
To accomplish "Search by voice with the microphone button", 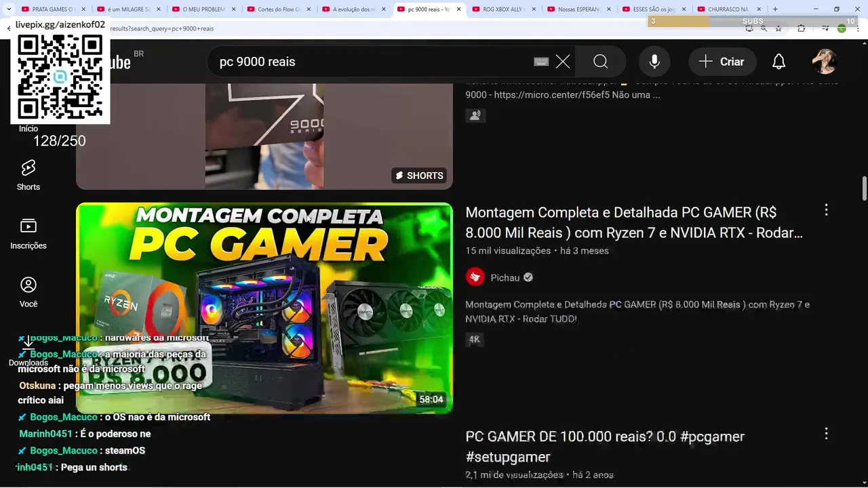I will [x=654, y=62].
